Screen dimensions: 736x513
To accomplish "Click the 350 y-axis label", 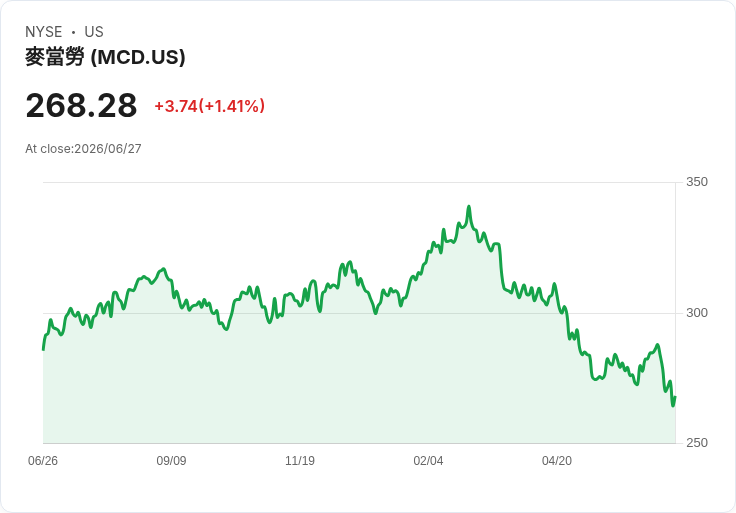I will coord(697,182).
